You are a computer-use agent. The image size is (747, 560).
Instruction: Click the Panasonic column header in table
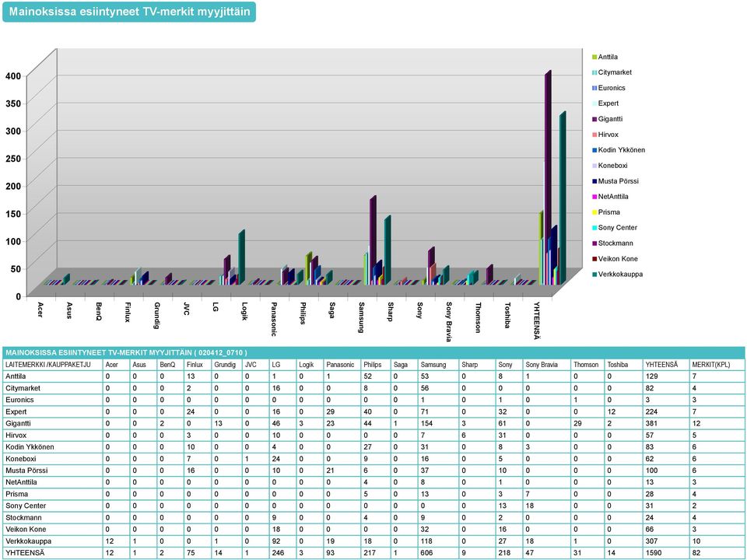pos(340,365)
